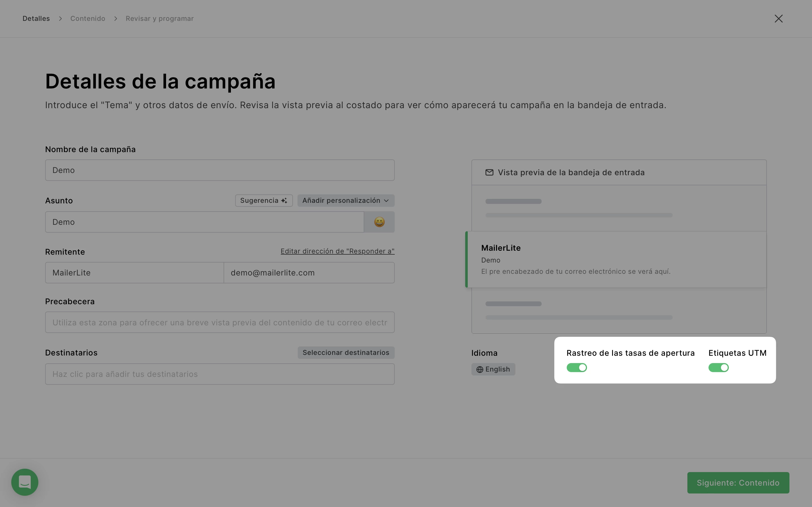This screenshot has height=507, width=812.
Task: Go to Contenido step in breadcrumb
Action: (88, 18)
